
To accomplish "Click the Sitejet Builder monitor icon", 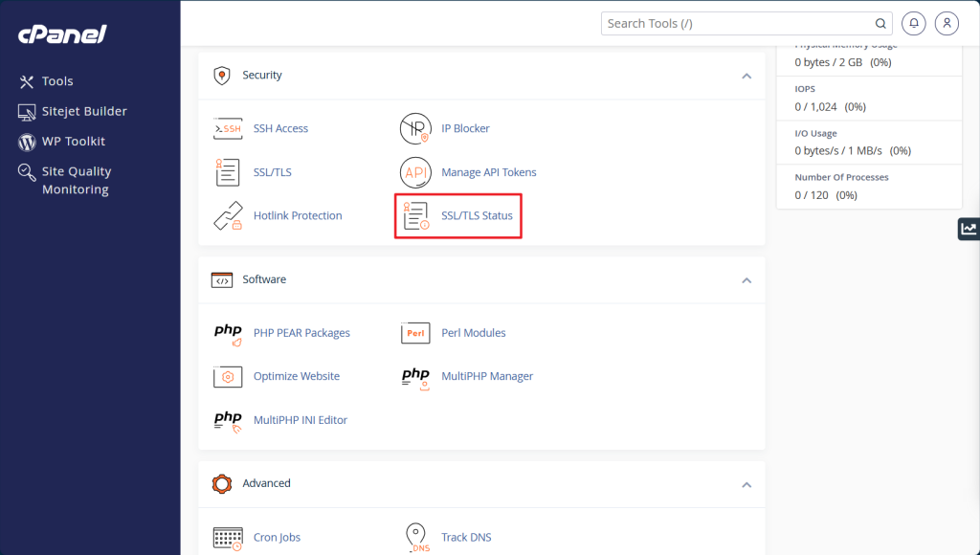I will 26,112.
